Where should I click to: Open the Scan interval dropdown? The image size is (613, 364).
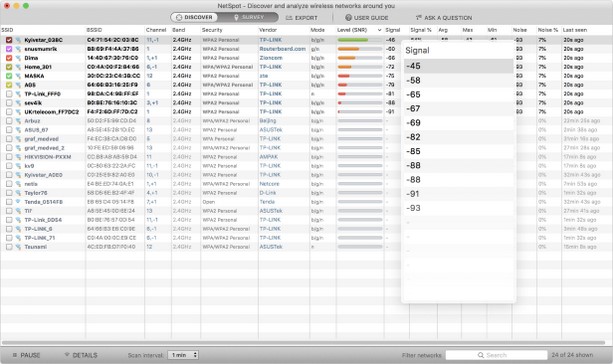(x=183, y=355)
